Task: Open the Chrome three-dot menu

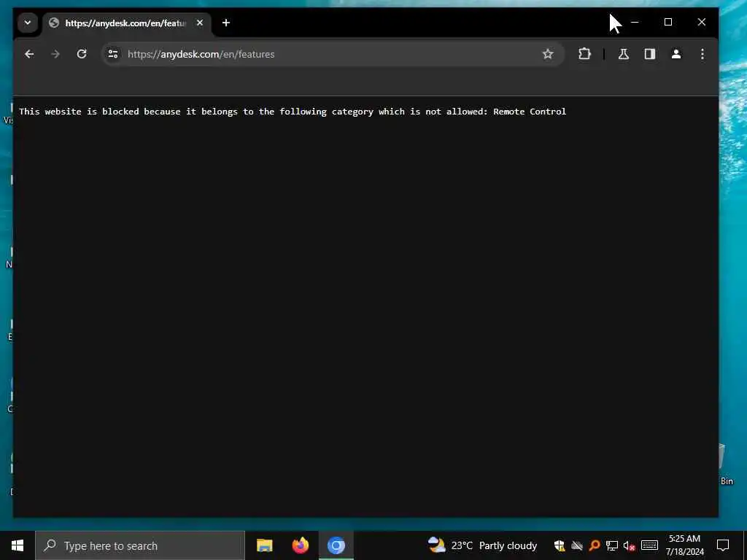Action: 703,54
